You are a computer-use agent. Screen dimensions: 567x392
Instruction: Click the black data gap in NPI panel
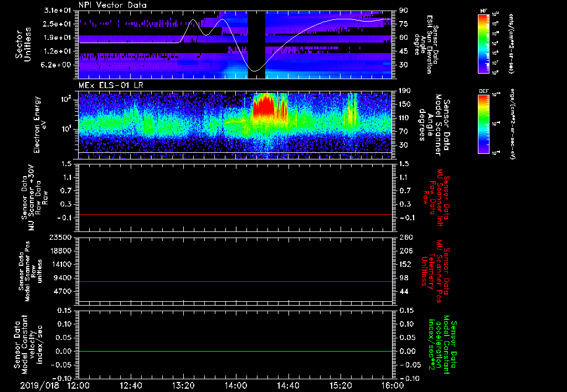point(256,44)
